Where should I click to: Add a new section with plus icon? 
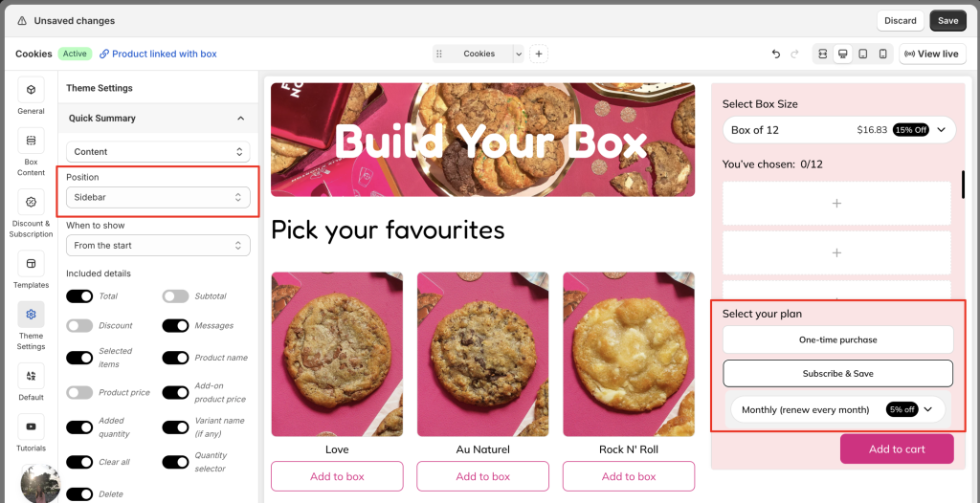pos(539,54)
